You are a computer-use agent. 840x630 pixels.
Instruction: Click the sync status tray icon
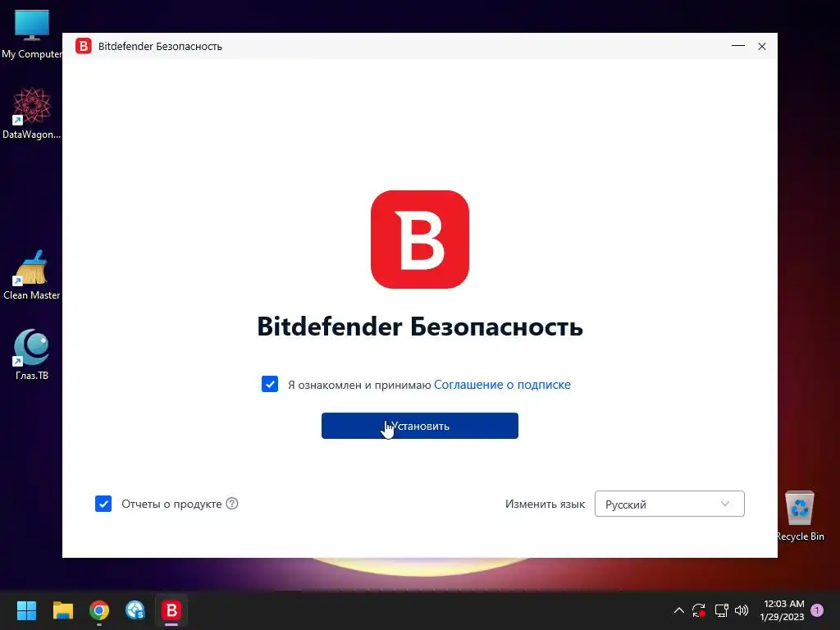click(699, 610)
